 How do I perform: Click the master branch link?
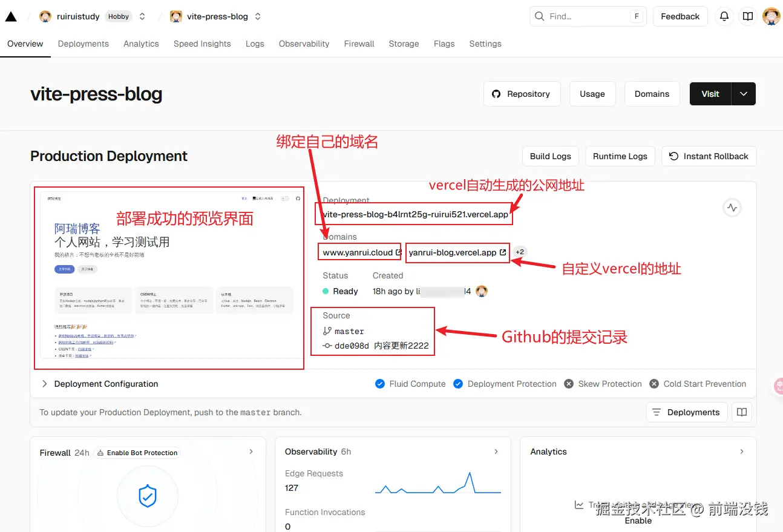[x=349, y=331]
